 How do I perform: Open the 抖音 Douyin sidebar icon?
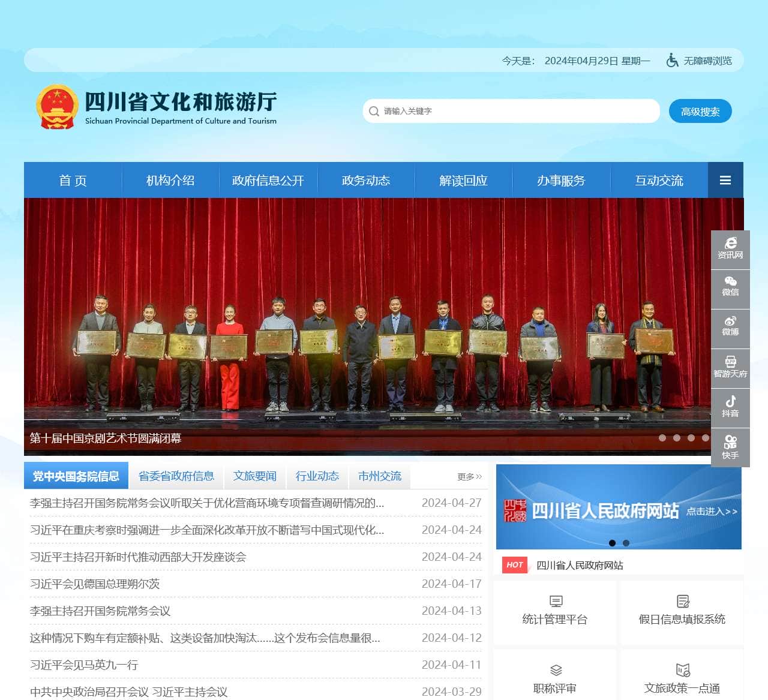click(x=730, y=407)
